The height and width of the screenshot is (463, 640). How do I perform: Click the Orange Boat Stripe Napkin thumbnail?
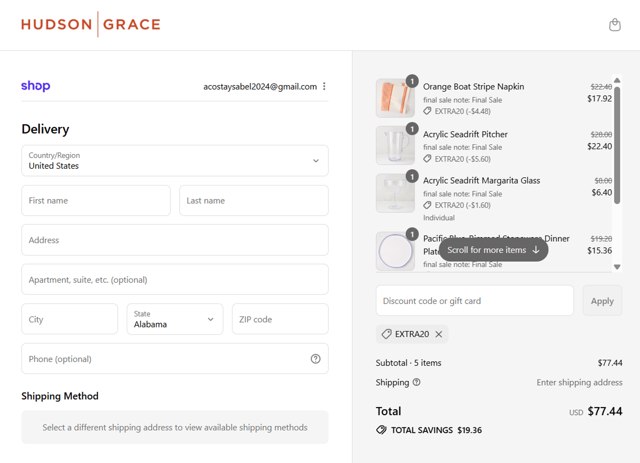pos(395,98)
